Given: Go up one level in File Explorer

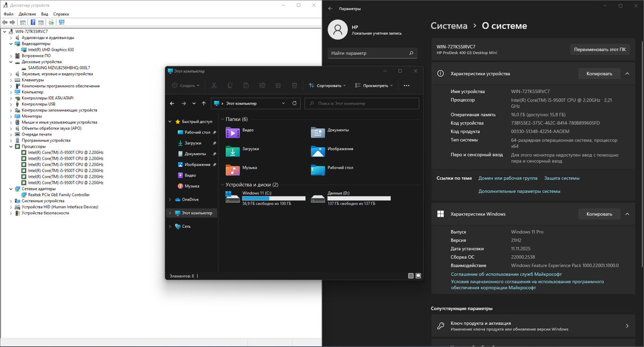Looking at the screenshot, I should 204,103.
